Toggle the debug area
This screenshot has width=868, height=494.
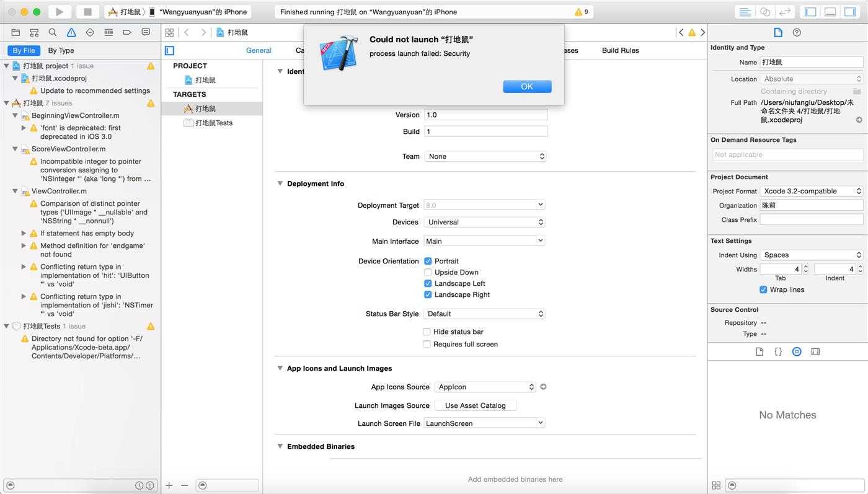(830, 12)
